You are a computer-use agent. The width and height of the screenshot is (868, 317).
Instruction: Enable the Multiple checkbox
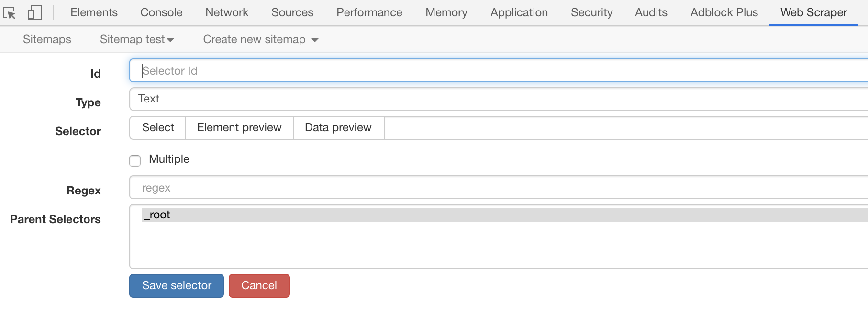pyautogui.click(x=135, y=160)
